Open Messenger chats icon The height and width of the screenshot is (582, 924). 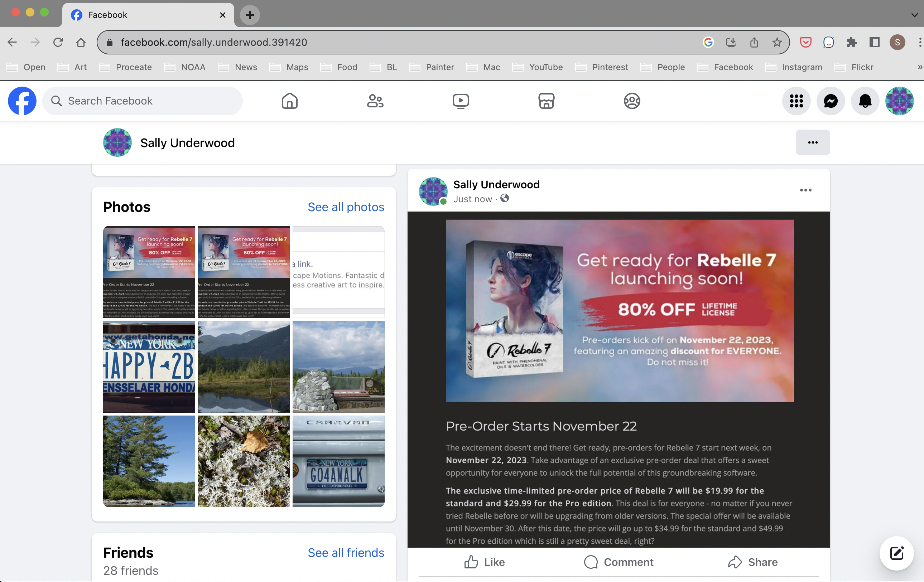831,101
